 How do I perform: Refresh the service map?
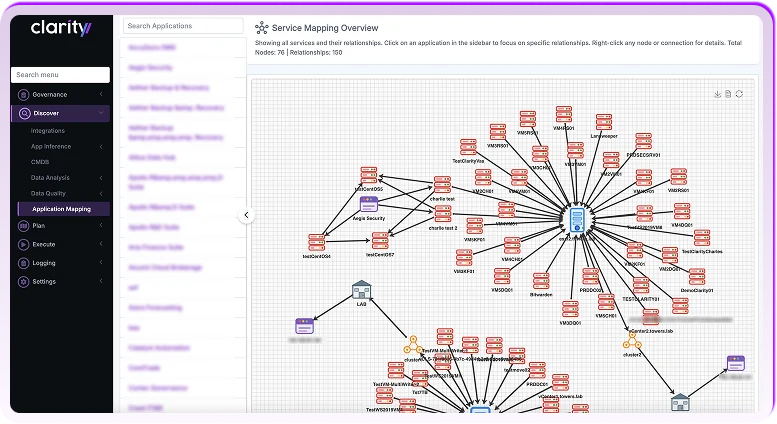tap(739, 94)
